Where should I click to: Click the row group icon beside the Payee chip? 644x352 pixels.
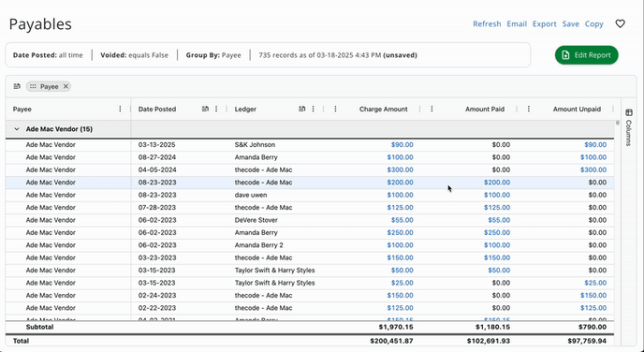[17, 86]
